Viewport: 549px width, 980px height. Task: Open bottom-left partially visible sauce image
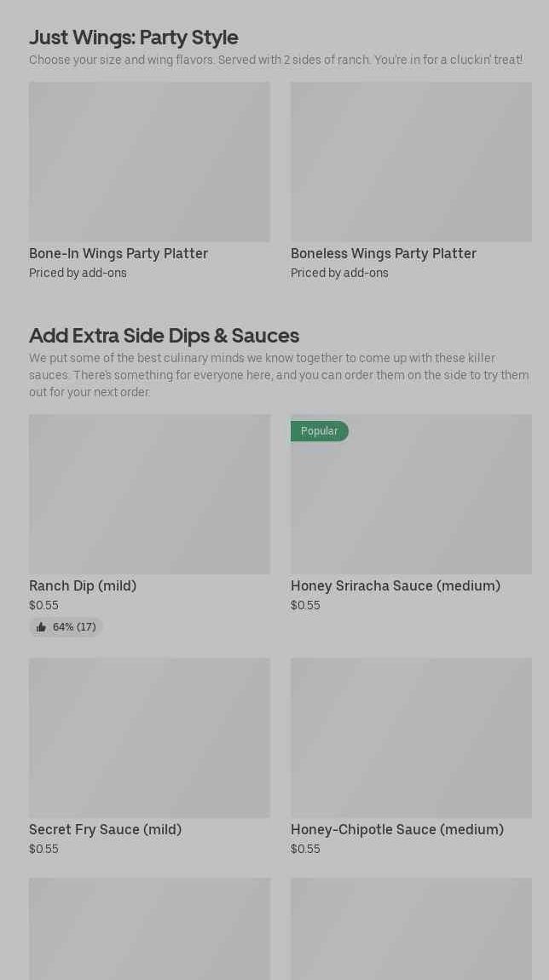[x=149, y=929]
